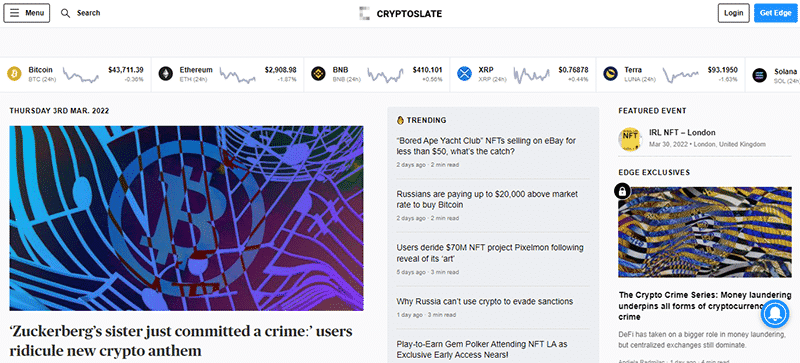Select the XRP coin icon

464,74
